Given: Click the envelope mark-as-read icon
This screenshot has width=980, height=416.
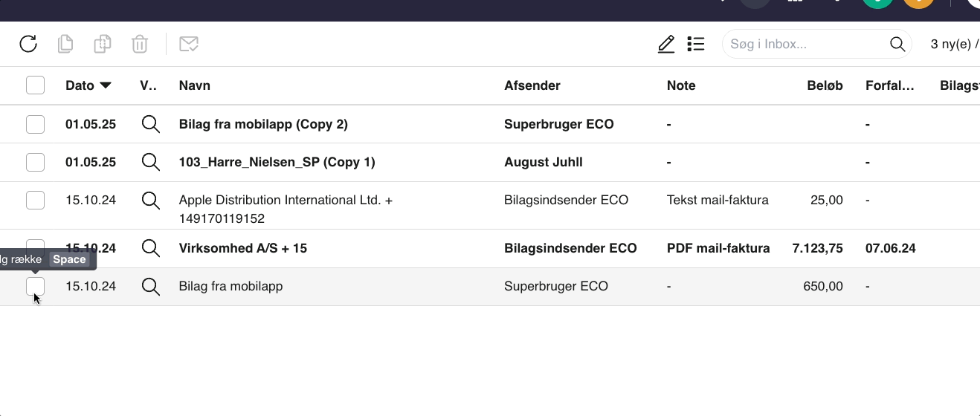Looking at the screenshot, I should click(x=189, y=44).
